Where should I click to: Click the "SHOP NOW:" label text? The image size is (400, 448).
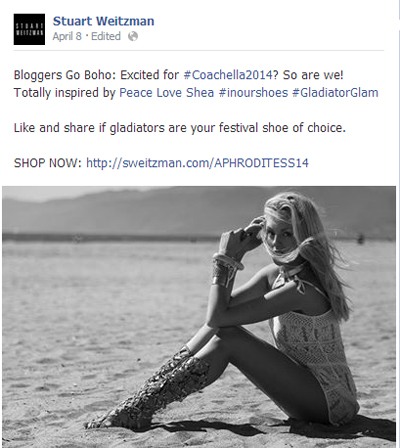[48, 163]
